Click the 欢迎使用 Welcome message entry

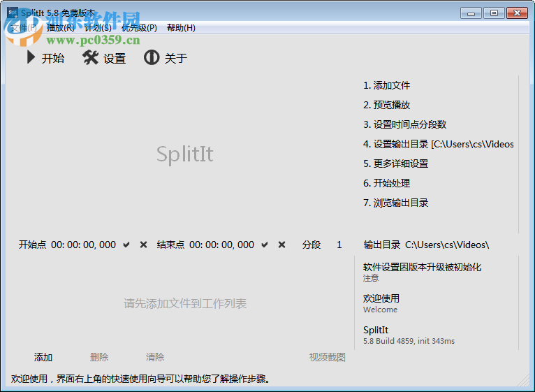381,303
